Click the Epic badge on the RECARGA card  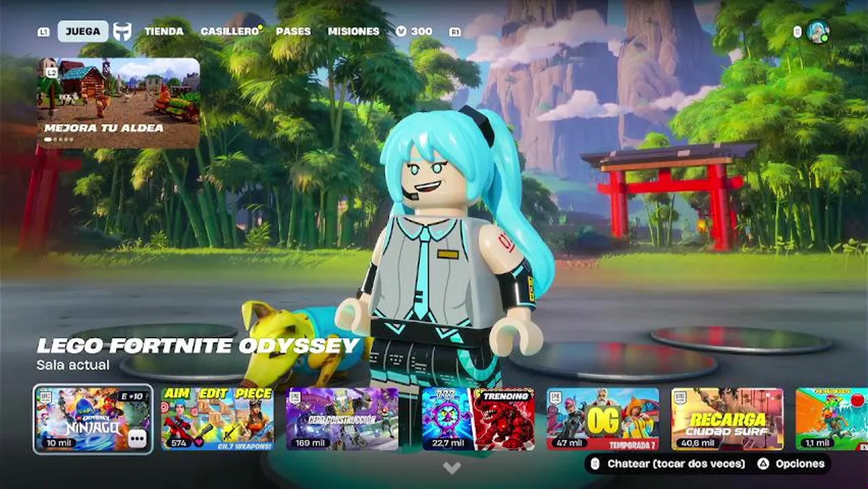coord(681,398)
